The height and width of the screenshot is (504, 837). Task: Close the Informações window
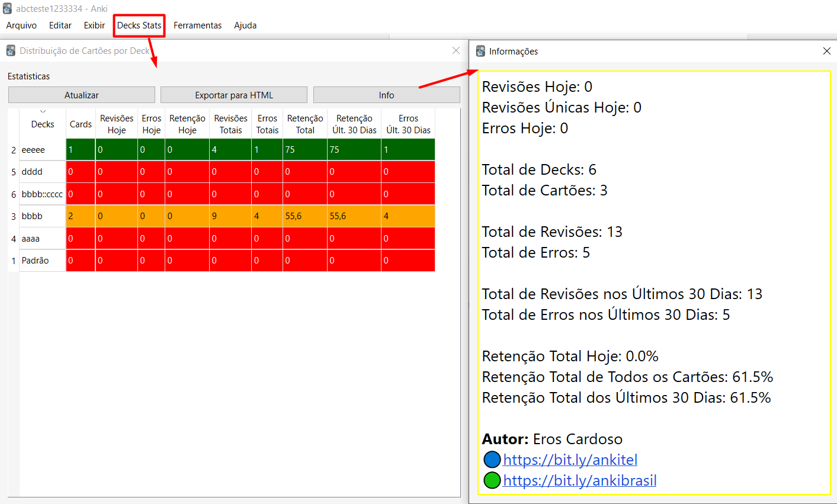pos(827,52)
